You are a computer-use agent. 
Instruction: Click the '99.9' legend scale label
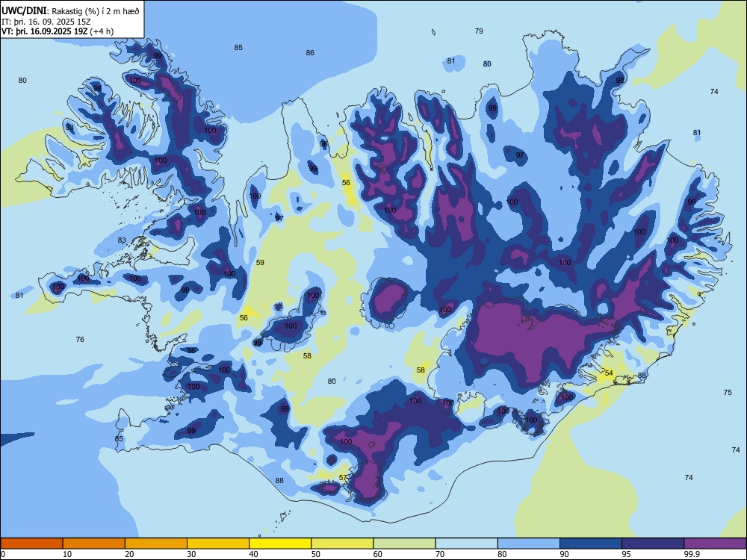point(691,554)
